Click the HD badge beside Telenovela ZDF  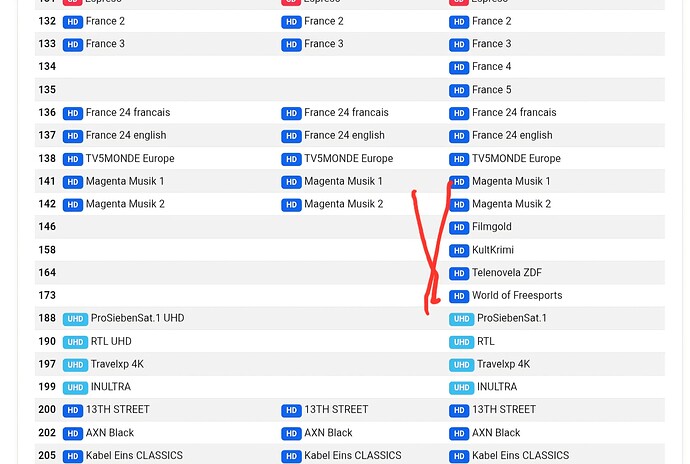(459, 273)
